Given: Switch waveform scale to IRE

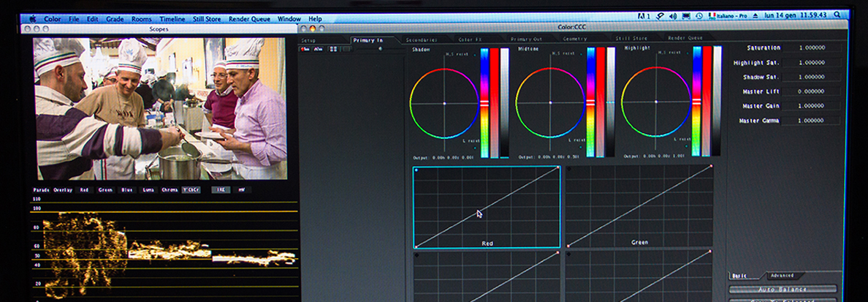Looking at the screenshot, I should click(x=220, y=189).
